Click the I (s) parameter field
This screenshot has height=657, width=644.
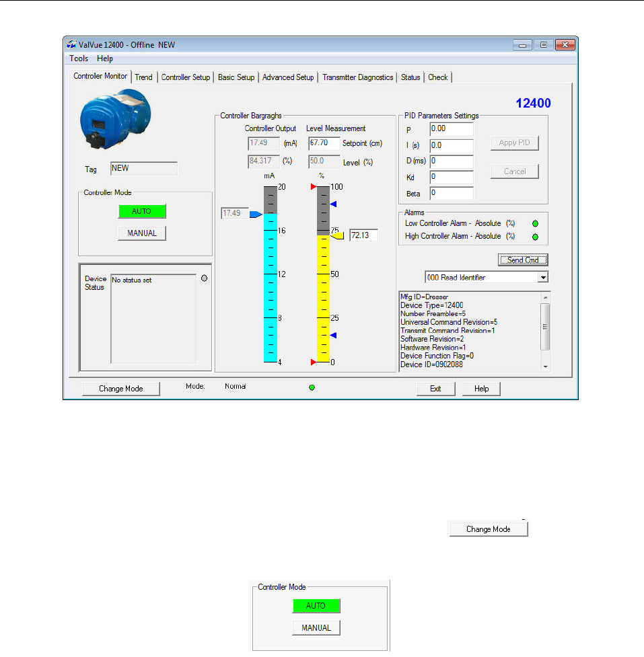[x=452, y=145]
